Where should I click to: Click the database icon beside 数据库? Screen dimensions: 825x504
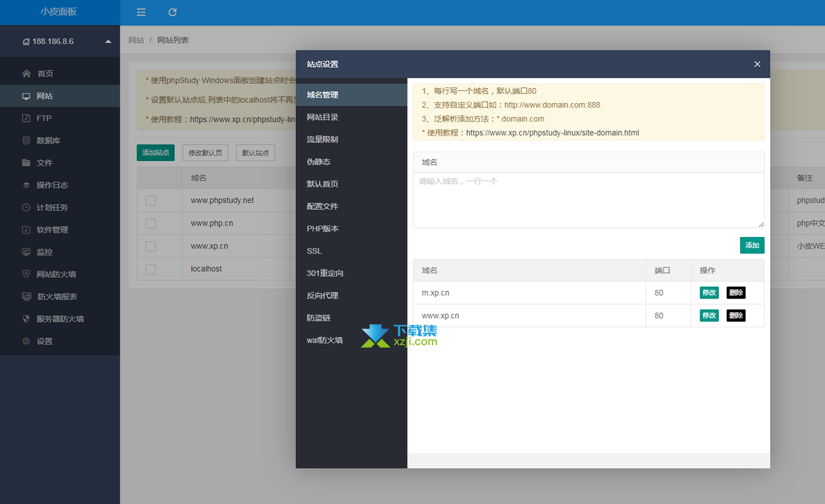point(26,141)
